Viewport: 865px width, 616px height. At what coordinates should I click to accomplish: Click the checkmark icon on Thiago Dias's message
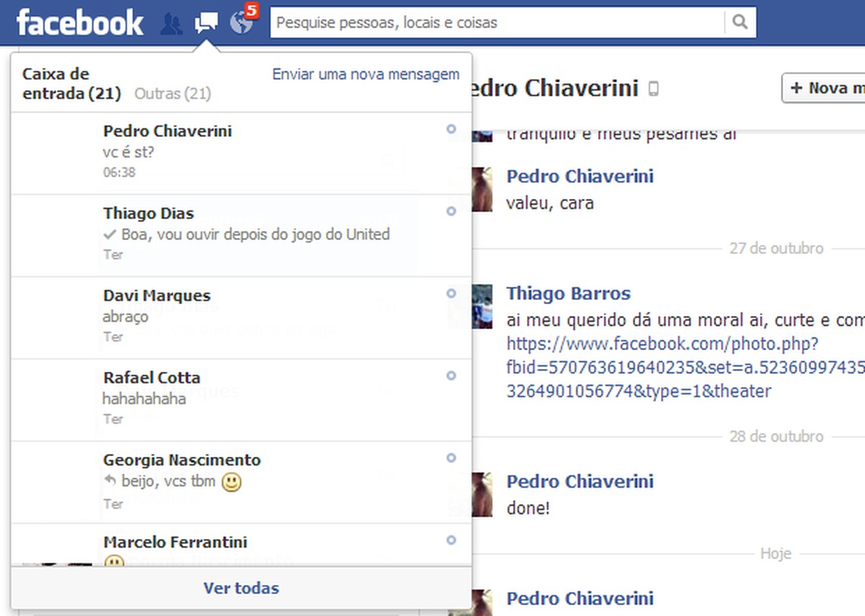pos(111,234)
